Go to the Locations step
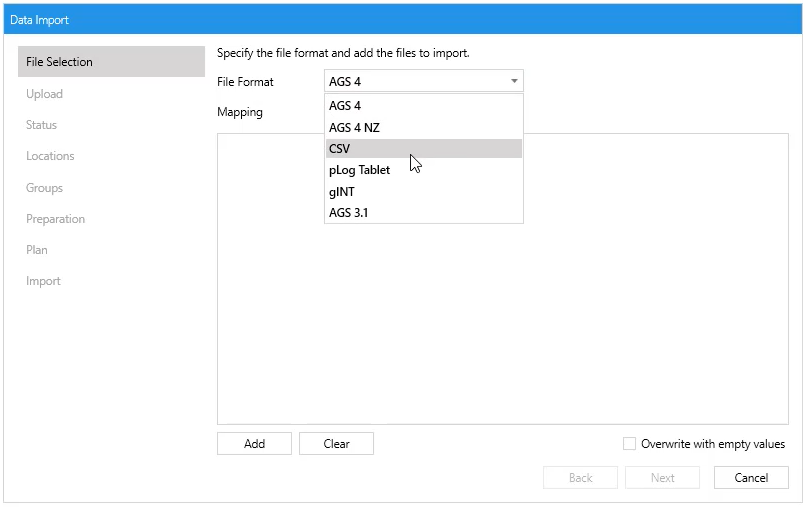 pyautogui.click(x=50, y=156)
